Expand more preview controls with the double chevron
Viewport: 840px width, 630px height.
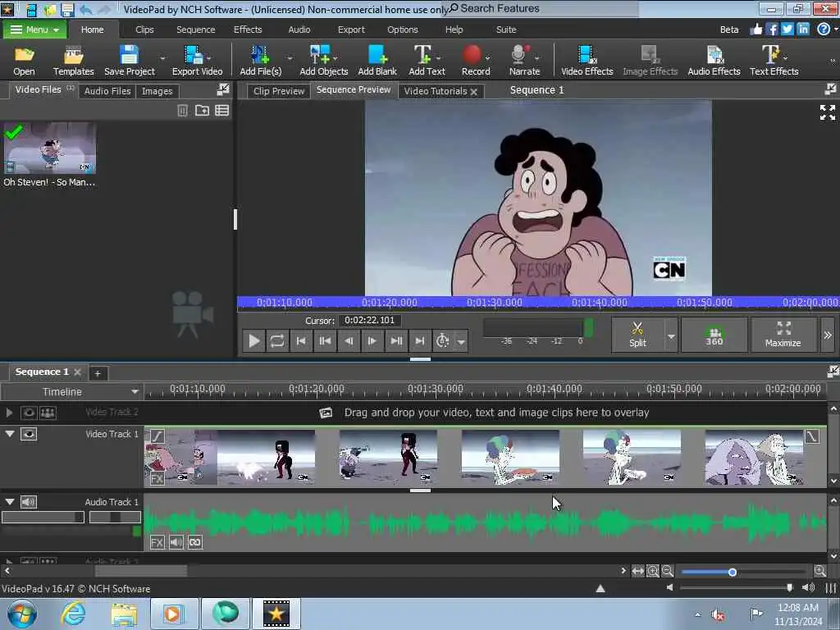827,335
